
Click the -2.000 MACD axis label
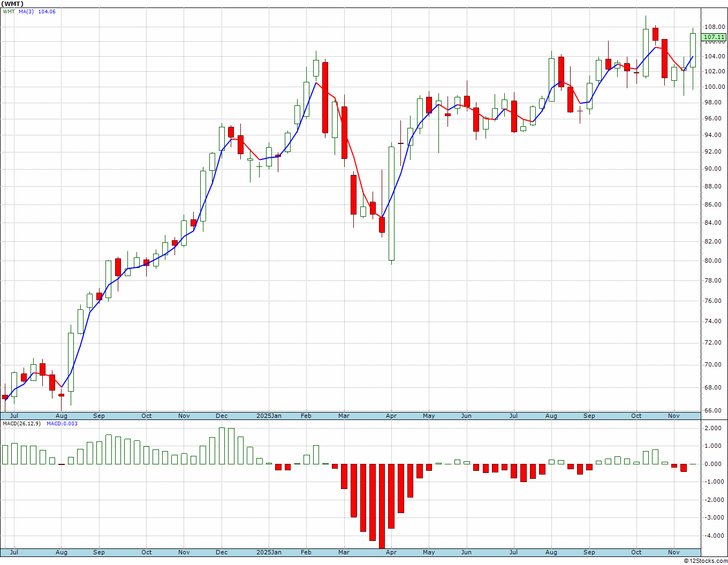coord(715,500)
